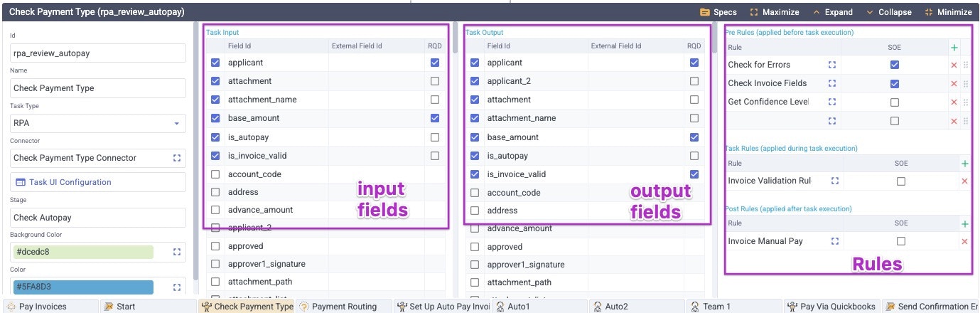Viewport: 980px width, 313px height.
Task: Open Check Invoice Fields rule expand icon
Action: point(832,83)
